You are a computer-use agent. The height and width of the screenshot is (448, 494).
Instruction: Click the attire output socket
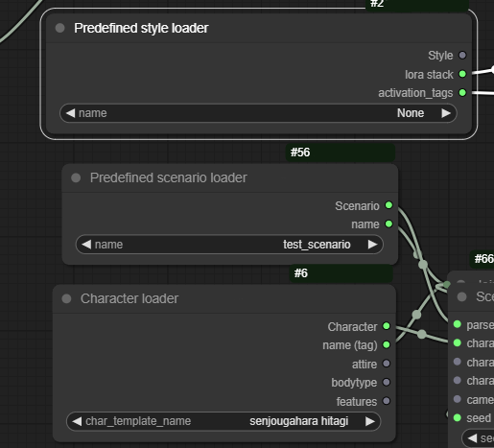pyautogui.click(x=387, y=364)
